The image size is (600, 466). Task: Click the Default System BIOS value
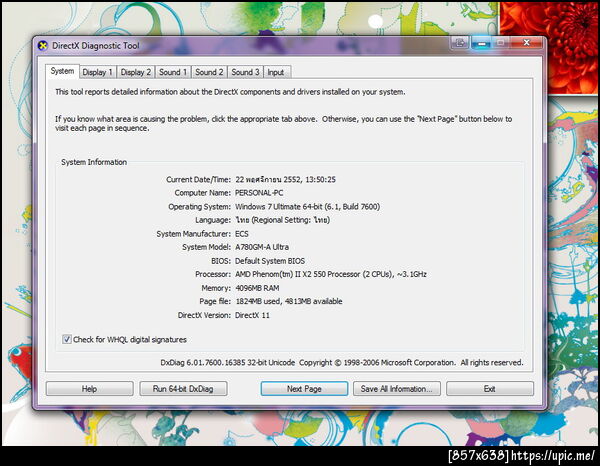[270, 261]
